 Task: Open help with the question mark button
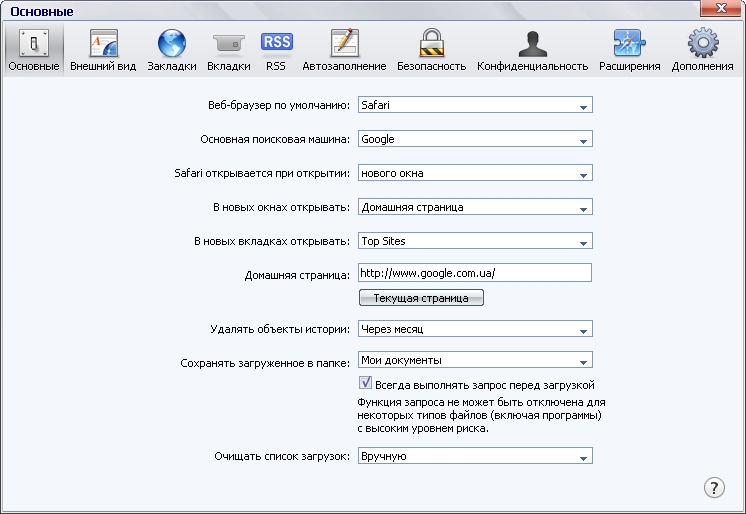tap(714, 487)
